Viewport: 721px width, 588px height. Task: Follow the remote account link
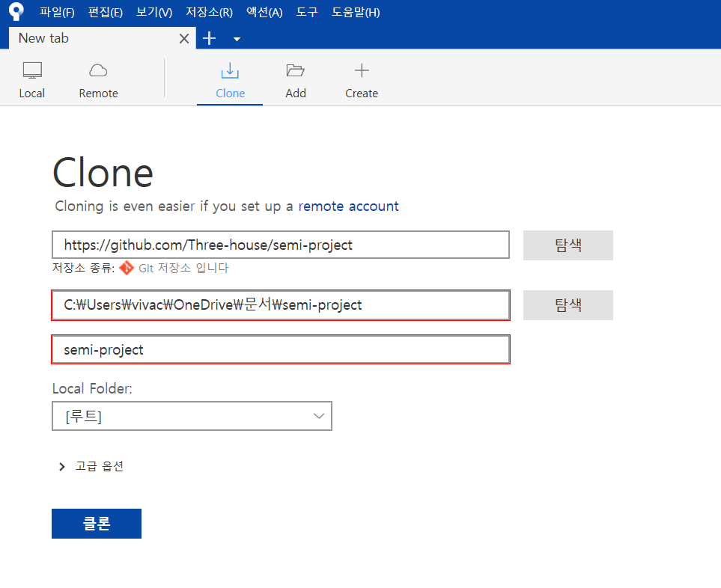coord(349,206)
